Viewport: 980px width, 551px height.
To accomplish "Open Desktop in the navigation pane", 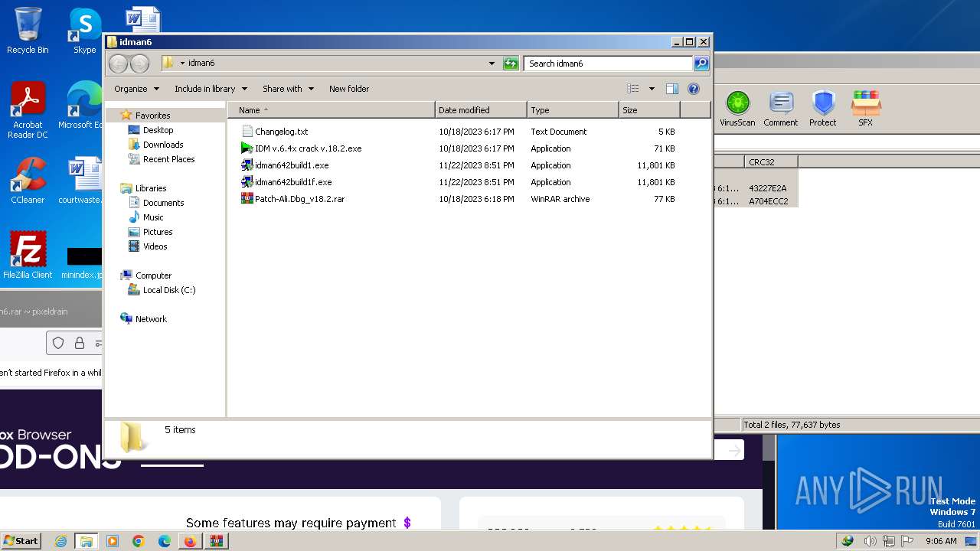I will [x=158, y=130].
